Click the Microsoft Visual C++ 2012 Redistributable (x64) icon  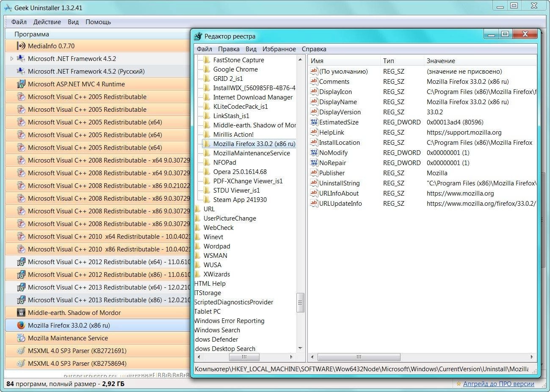pos(21,262)
